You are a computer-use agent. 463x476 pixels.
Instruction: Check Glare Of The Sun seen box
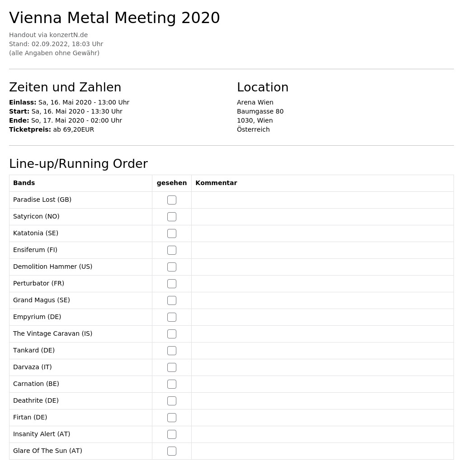pyautogui.click(x=172, y=451)
